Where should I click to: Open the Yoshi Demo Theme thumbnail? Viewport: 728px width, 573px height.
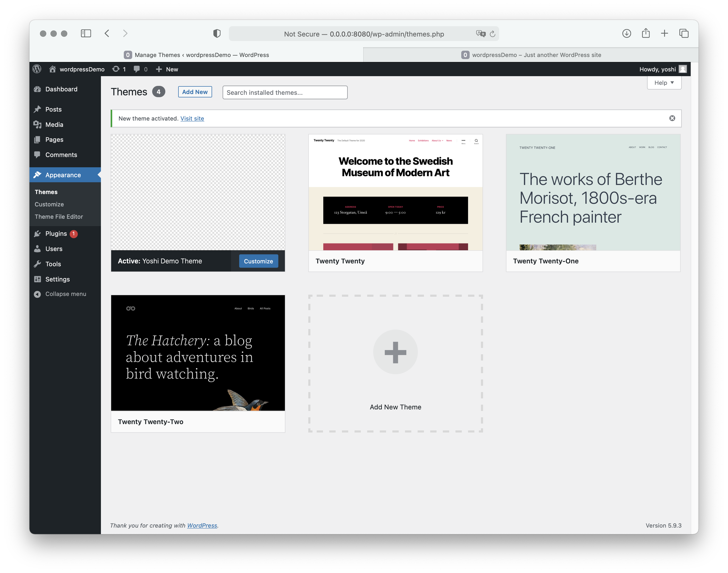point(198,192)
